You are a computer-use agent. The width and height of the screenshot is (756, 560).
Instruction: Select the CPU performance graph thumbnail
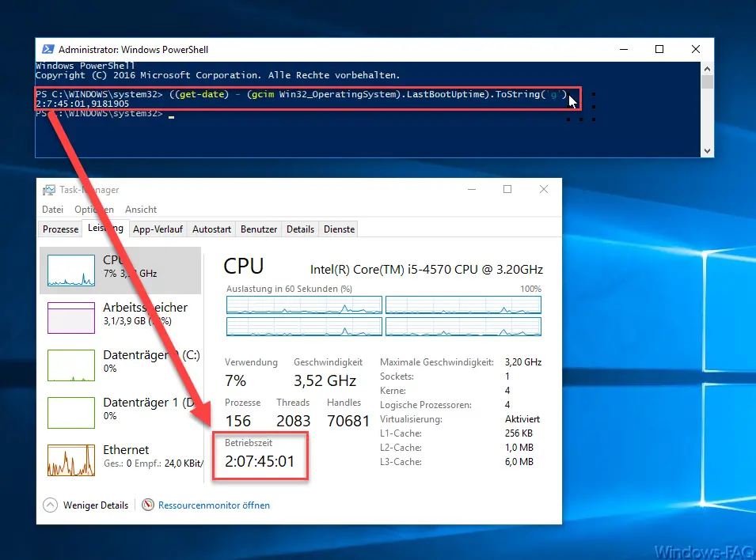click(x=71, y=271)
